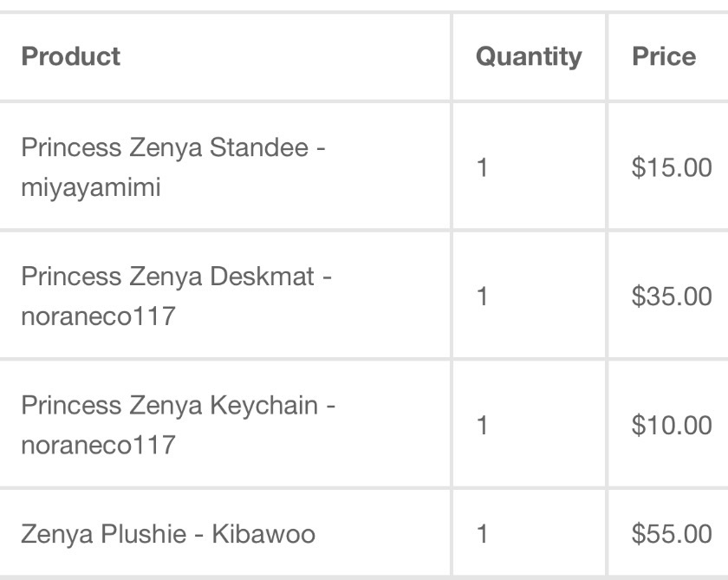This screenshot has height=580, width=728.
Task: Select the $55.00 price cell
Action: point(672,534)
